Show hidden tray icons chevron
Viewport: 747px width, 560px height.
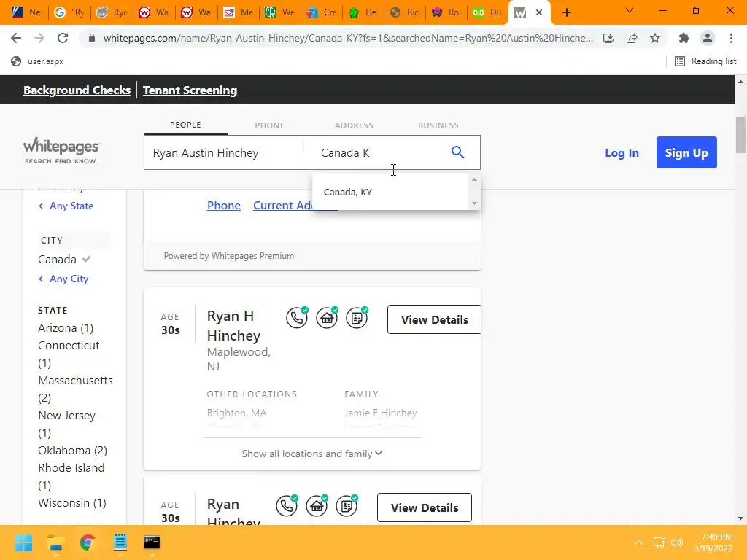tap(639, 542)
